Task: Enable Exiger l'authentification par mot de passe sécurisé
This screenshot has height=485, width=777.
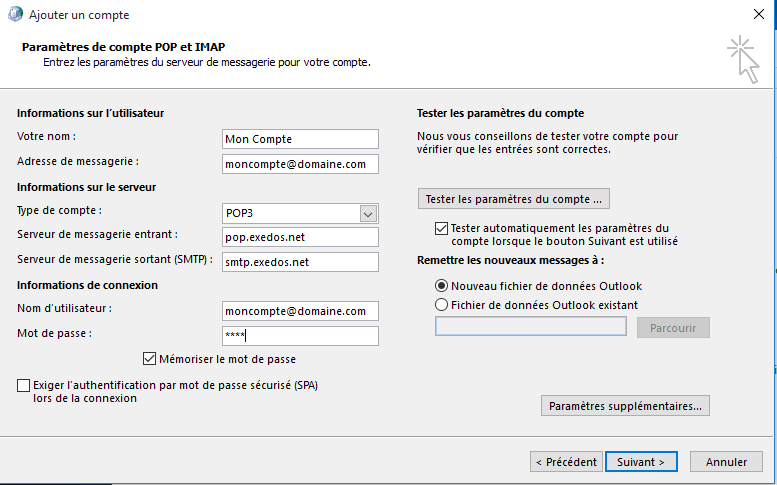Action: tap(24, 385)
